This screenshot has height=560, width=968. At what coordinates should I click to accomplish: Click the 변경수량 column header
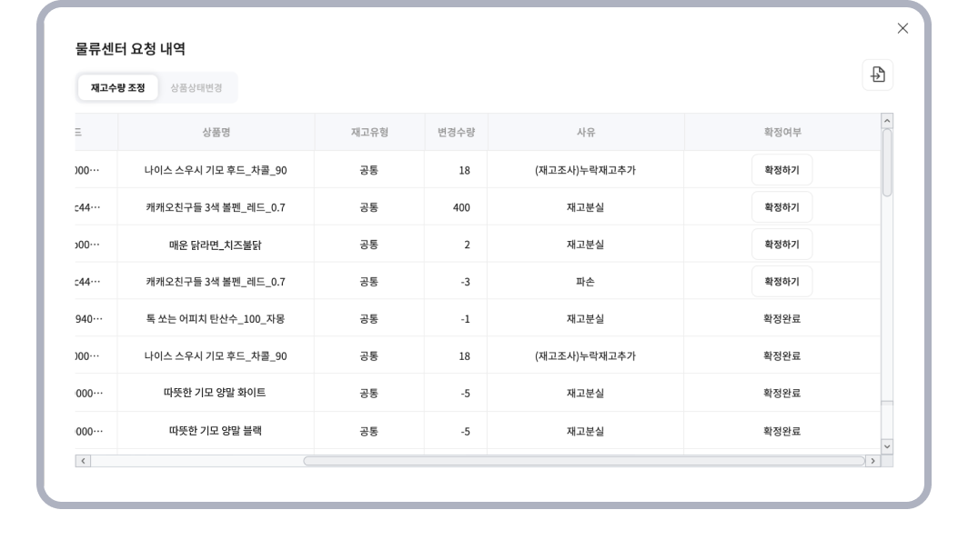point(456,133)
